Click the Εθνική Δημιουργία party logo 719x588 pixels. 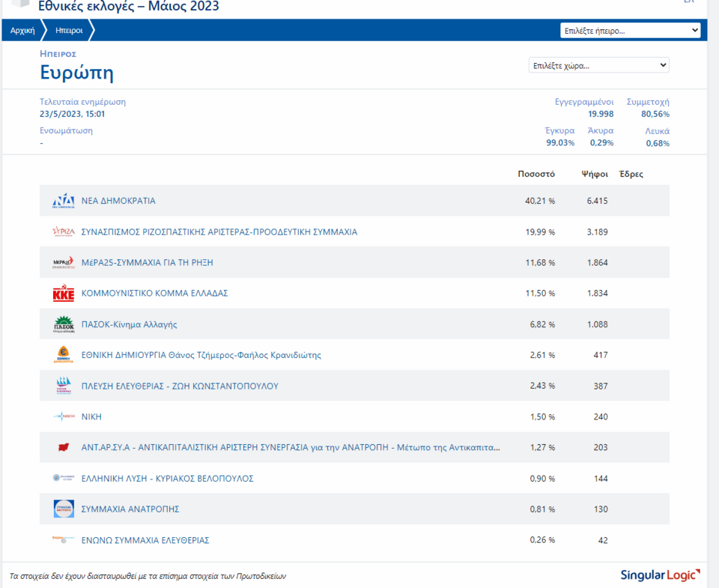63,355
